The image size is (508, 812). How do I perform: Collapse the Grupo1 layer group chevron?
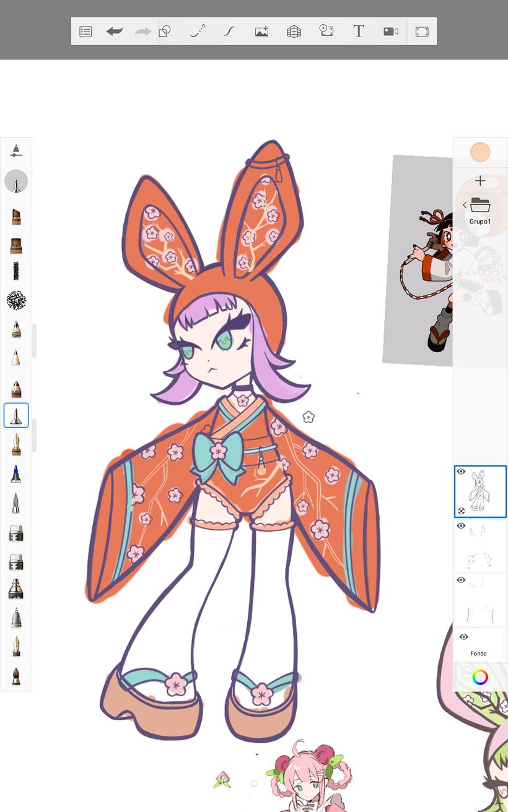[465, 205]
